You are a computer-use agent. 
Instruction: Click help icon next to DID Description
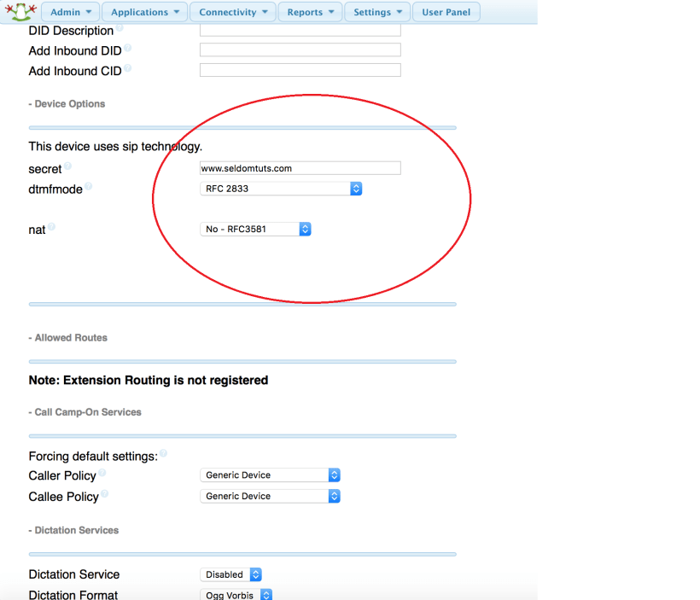pyautogui.click(x=120, y=27)
